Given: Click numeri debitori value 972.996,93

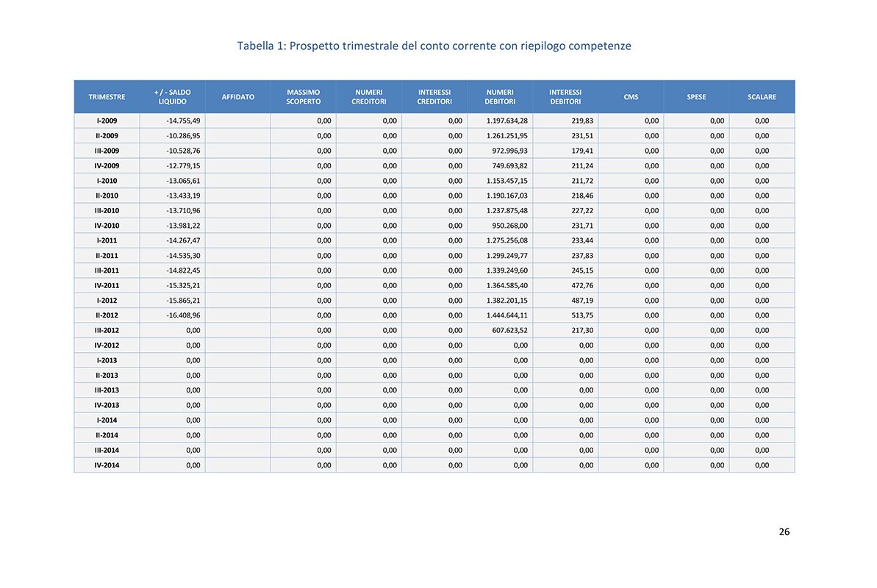Looking at the screenshot, I should coord(509,151).
